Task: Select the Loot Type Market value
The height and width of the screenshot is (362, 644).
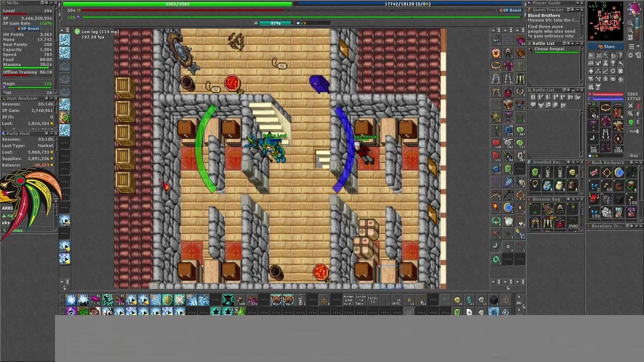Action: pyautogui.click(x=46, y=146)
